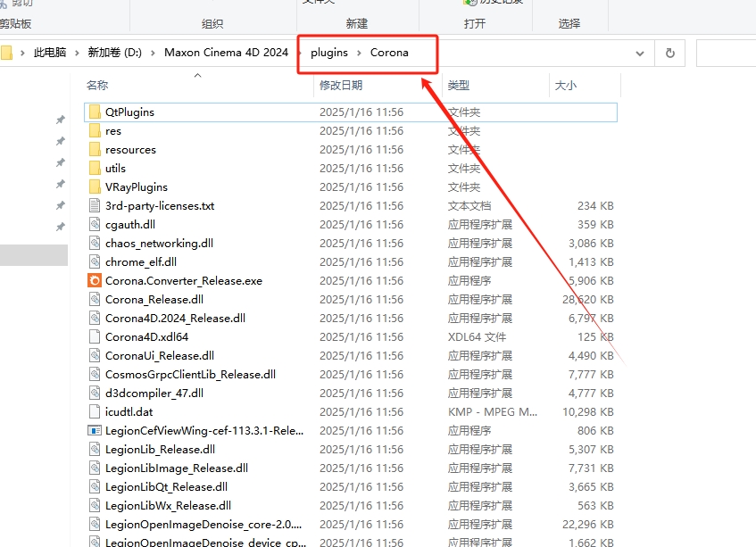Select the 3rd-party-licenses.txt file name
Image resolution: width=756 pixels, height=547 pixels.
(160, 206)
